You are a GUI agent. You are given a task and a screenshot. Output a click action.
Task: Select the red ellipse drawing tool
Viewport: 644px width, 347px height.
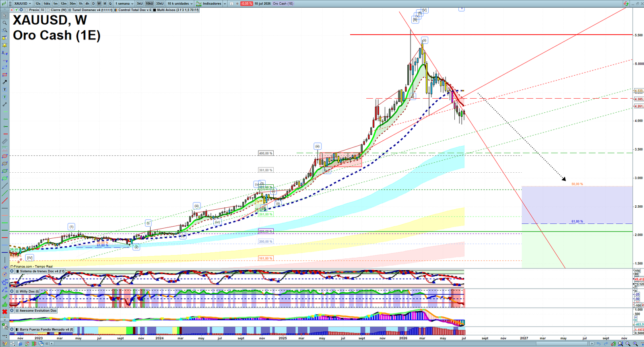coord(4,156)
